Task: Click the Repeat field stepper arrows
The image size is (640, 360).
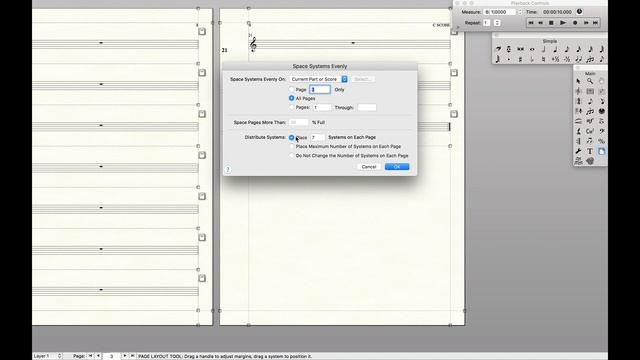Action: click(x=497, y=23)
